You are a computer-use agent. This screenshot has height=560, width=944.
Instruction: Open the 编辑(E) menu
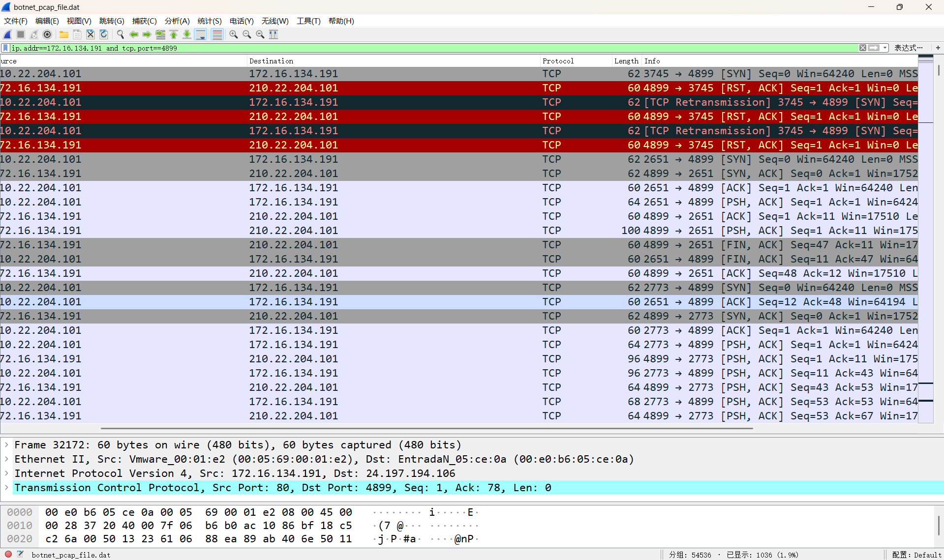[x=47, y=21]
